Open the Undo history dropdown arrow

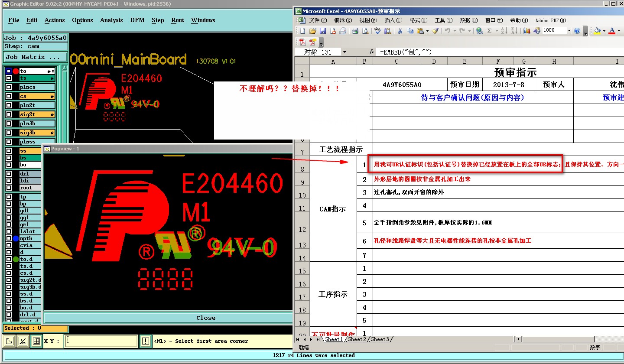click(455, 31)
